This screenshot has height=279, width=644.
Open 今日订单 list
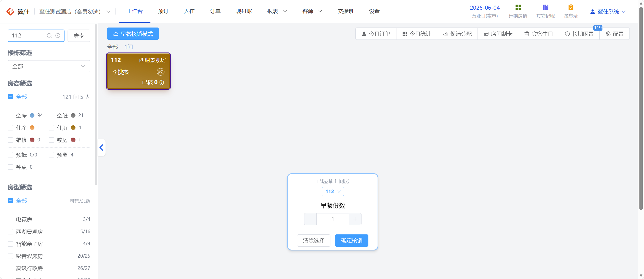click(x=376, y=34)
